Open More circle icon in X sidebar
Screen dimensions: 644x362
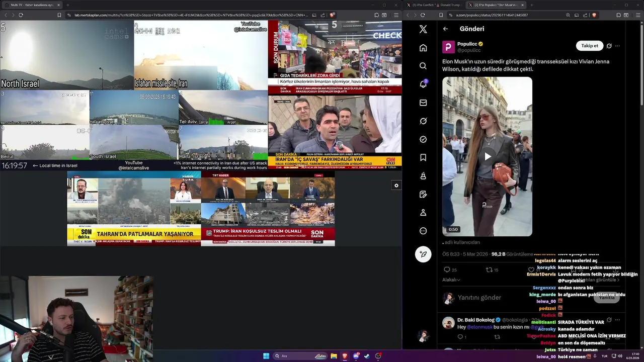click(x=423, y=231)
